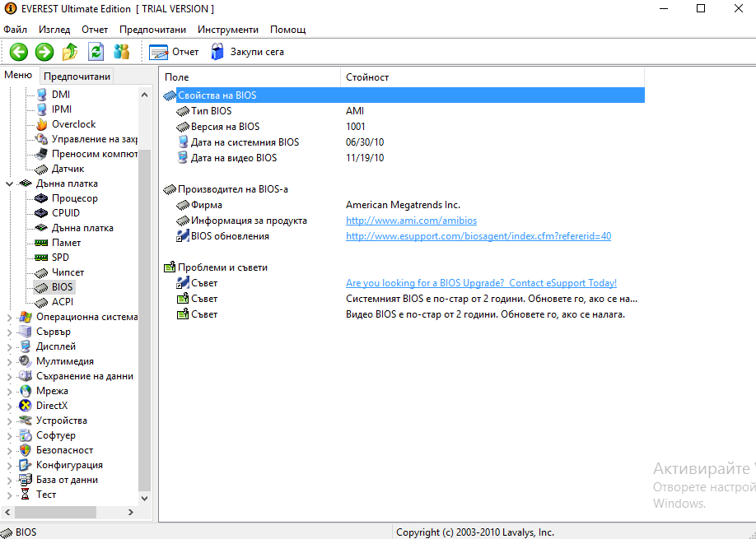Open the Помощ menu
The image size is (756, 539).
288,30
